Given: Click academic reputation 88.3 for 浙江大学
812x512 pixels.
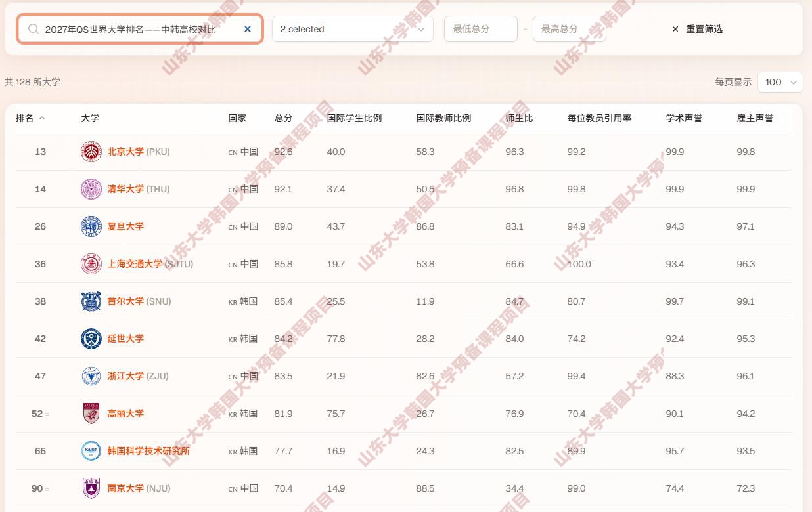Looking at the screenshot, I should point(675,376).
